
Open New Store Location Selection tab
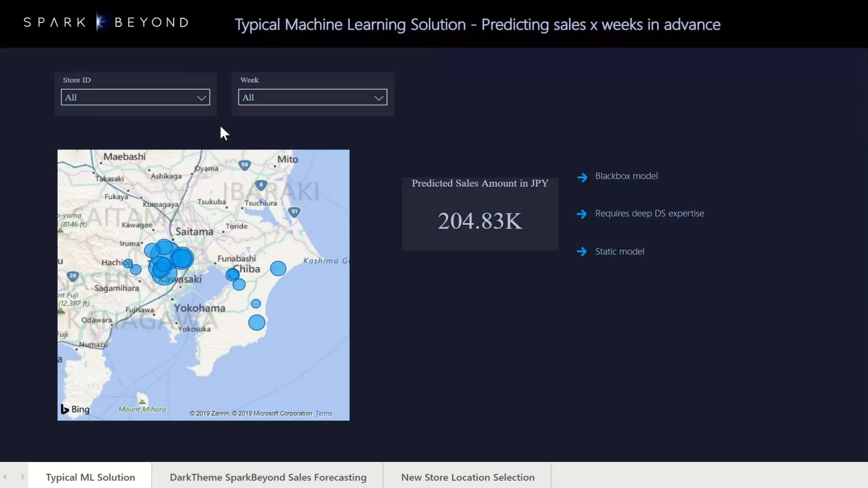coord(467,477)
